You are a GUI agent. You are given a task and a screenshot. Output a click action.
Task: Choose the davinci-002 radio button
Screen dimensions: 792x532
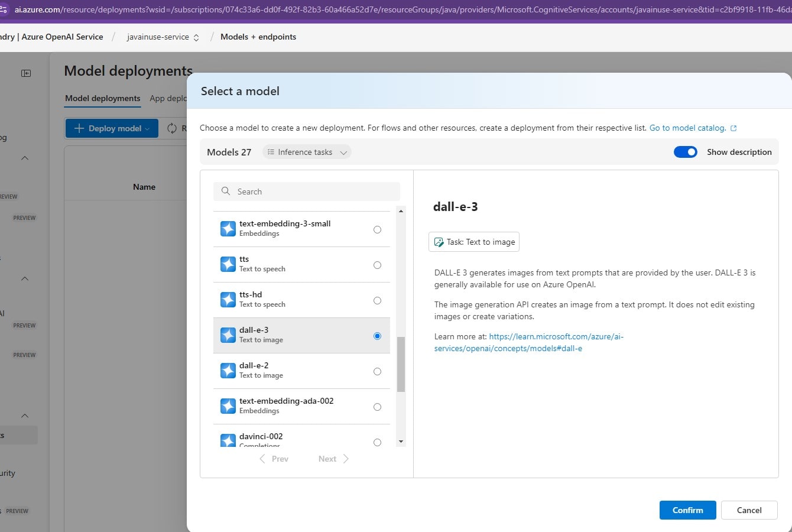tap(377, 442)
